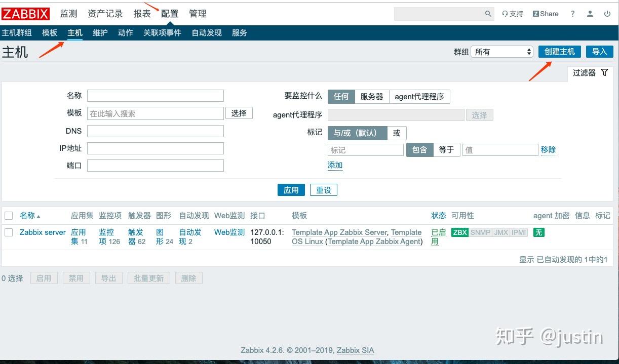This screenshot has width=619, height=364.
Task: Open Template App Zabbix Server link
Action: (339, 232)
